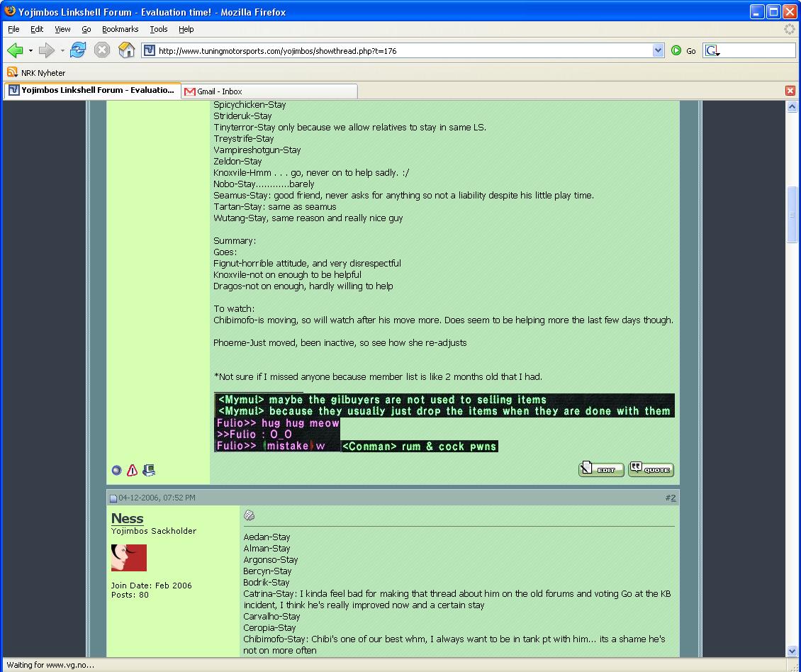Open the back button history dropdown

click(x=30, y=50)
